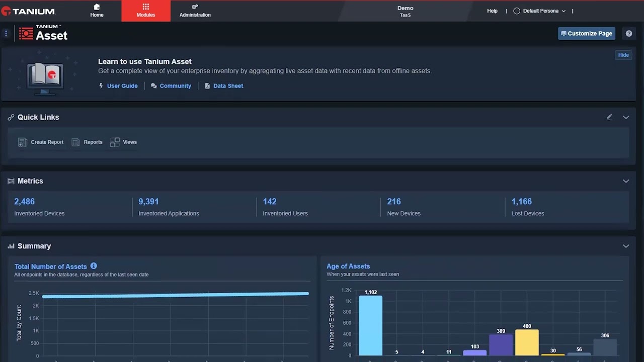The height and width of the screenshot is (362, 644).
Task: Open the 9,391 Inventoried Applications metric
Action: 148,202
